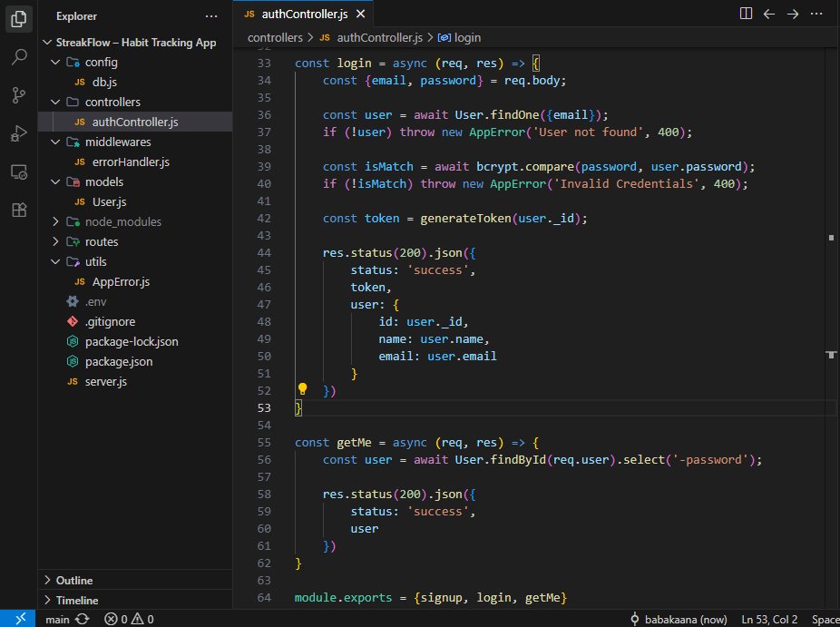Click 'findById' on line 56
This screenshot has height=627, width=840.
point(518,460)
